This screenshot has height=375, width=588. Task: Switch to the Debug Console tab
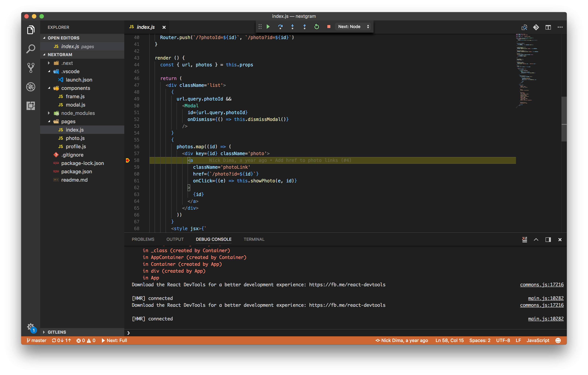point(213,239)
